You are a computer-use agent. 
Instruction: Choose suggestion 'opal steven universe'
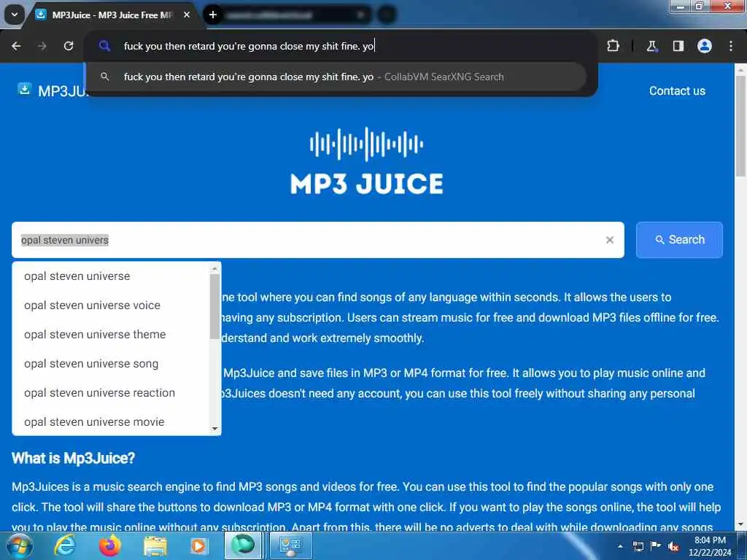pos(111,276)
